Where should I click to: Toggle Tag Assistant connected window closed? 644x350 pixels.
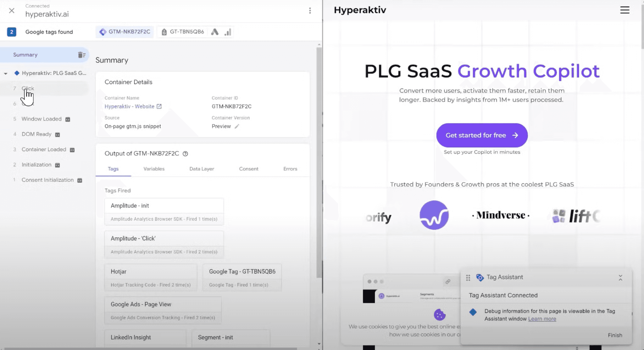coord(620,277)
